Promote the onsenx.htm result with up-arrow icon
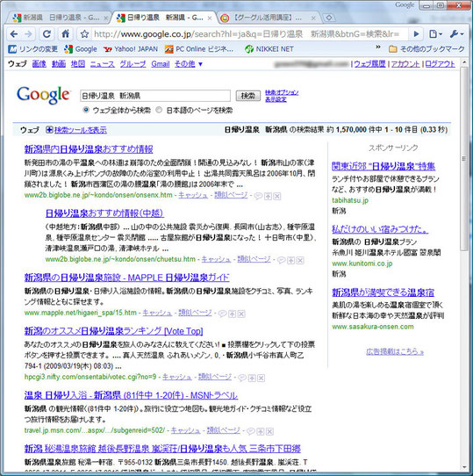This screenshot has width=473, height=476. click(x=268, y=196)
